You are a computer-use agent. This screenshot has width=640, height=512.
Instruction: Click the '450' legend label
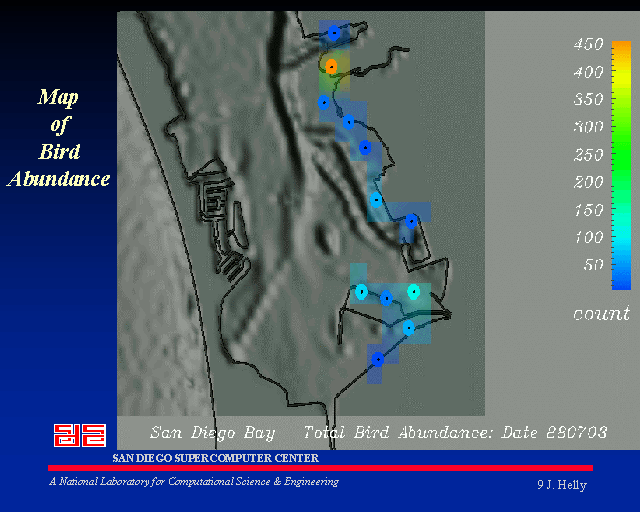(588, 44)
